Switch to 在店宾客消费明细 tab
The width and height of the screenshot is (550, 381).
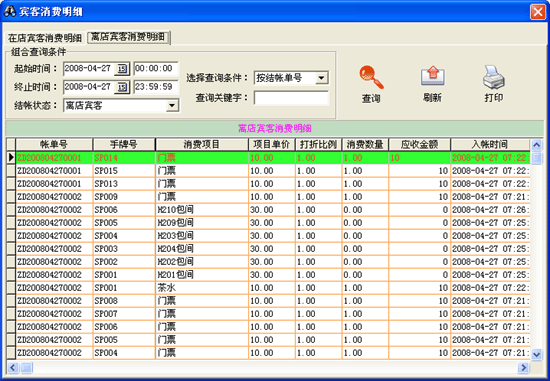(x=45, y=38)
